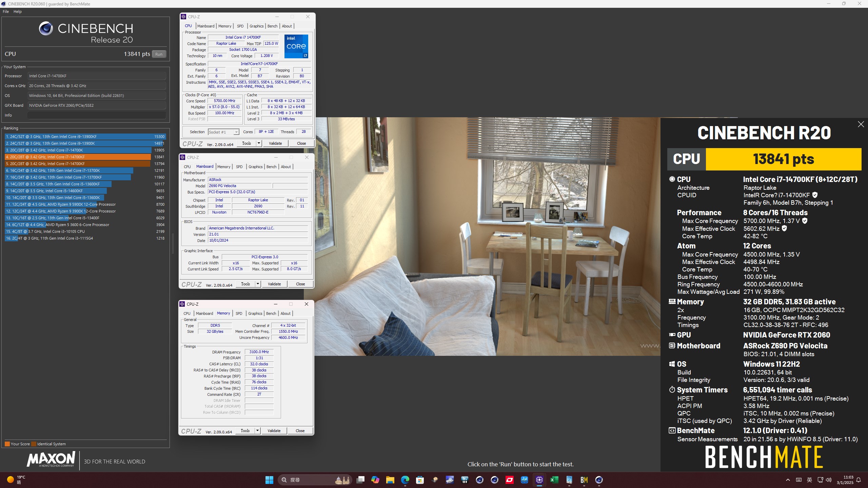The width and height of the screenshot is (868, 488).
Task: Select ranking row 11 AMD Ryzen 9 5900X
Action: (85, 204)
